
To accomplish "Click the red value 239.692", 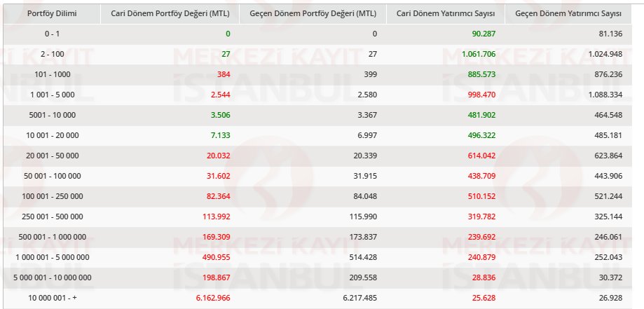I will [481, 237].
